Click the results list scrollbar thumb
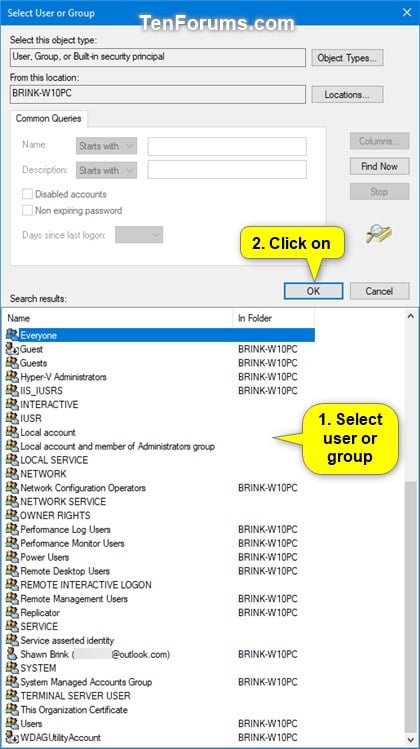The width and height of the screenshot is (420, 749). 411,605
